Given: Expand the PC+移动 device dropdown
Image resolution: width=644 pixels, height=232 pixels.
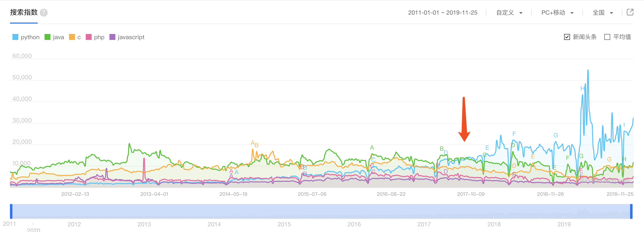Looking at the screenshot, I should [x=557, y=13].
